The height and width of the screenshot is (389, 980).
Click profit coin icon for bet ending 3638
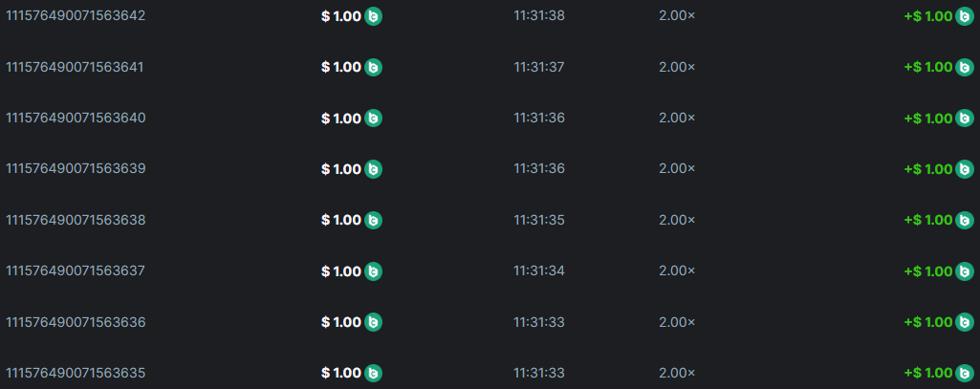pyautogui.click(x=964, y=220)
